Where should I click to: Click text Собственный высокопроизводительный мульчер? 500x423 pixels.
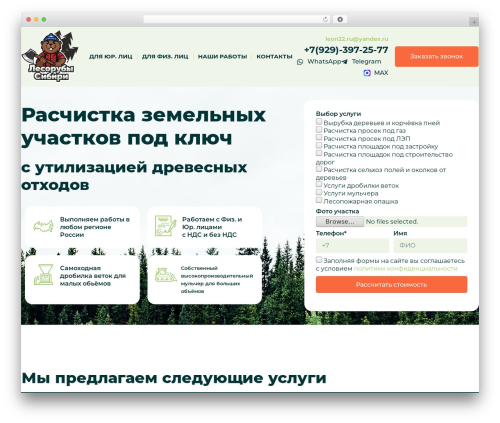click(217, 280)
